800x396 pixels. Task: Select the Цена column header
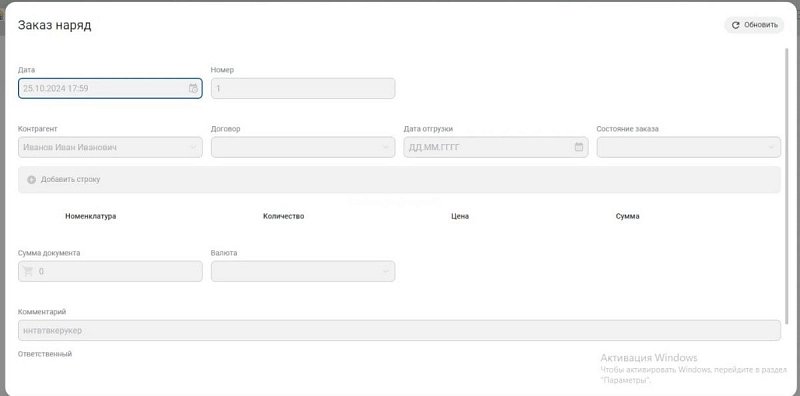point(460,216)
